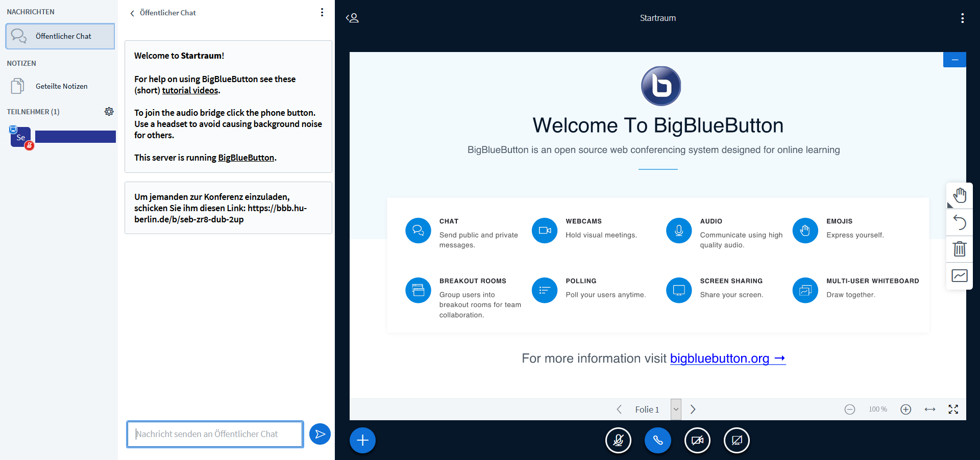Open the meeting options menu in the top right
The width and height of the screenshot is (980, 460).
tap(962, 18)
